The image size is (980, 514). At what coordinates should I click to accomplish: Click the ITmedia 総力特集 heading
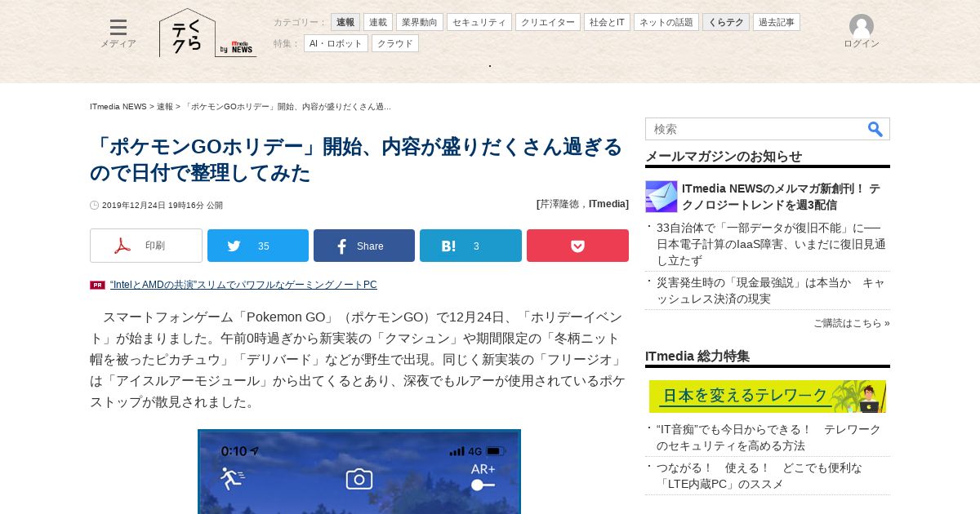(x=697, y=357)
